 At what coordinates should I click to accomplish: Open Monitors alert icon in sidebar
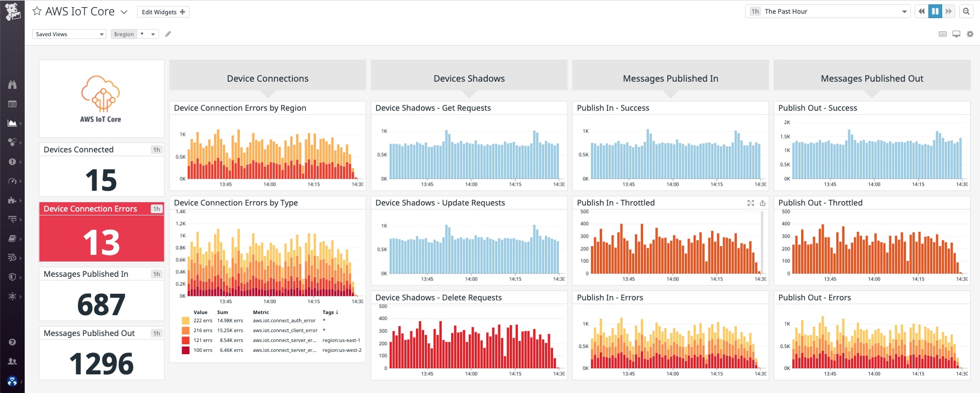click(12, 162)
